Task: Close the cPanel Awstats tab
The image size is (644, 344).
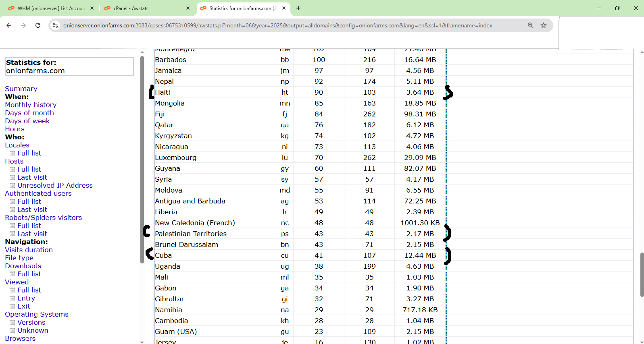Action: [x=188, y=8]
